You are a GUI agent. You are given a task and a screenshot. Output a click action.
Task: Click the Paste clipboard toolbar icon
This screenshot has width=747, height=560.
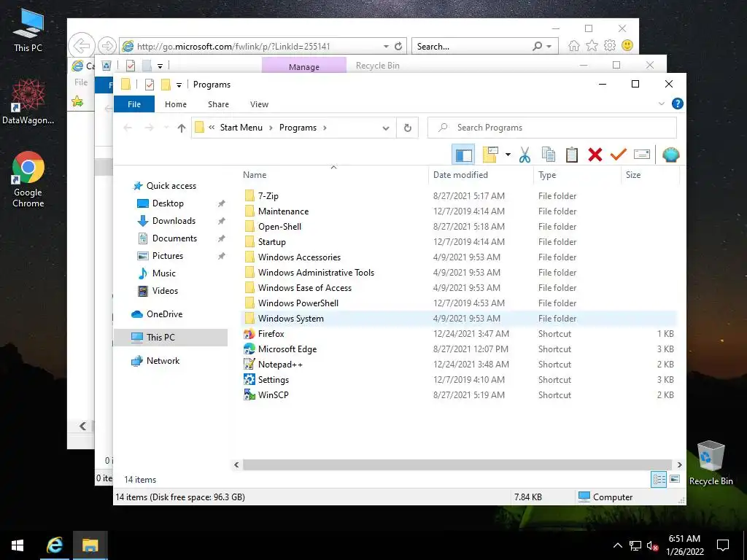pyautogui.click(x=572, y=155)
